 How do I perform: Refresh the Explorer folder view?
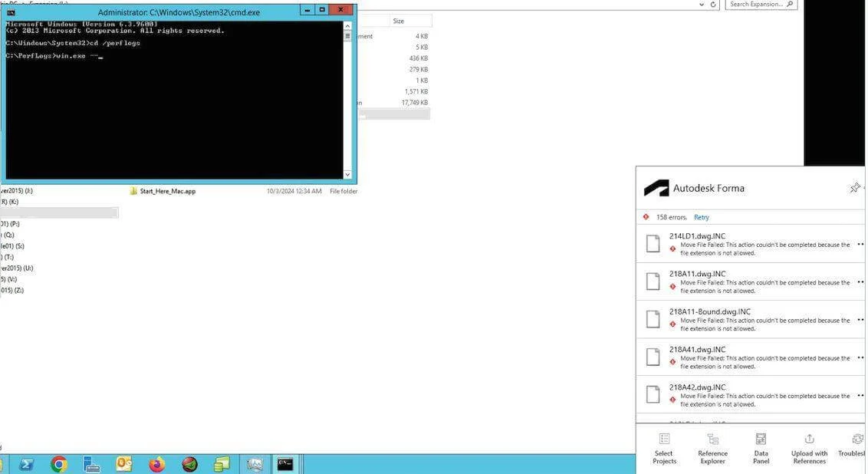[713, 5]
